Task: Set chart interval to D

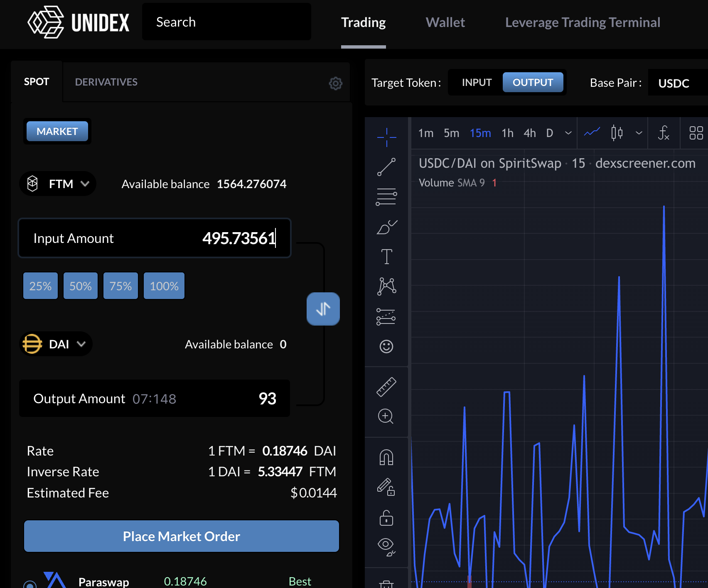Action: click(x=550, y=133)
